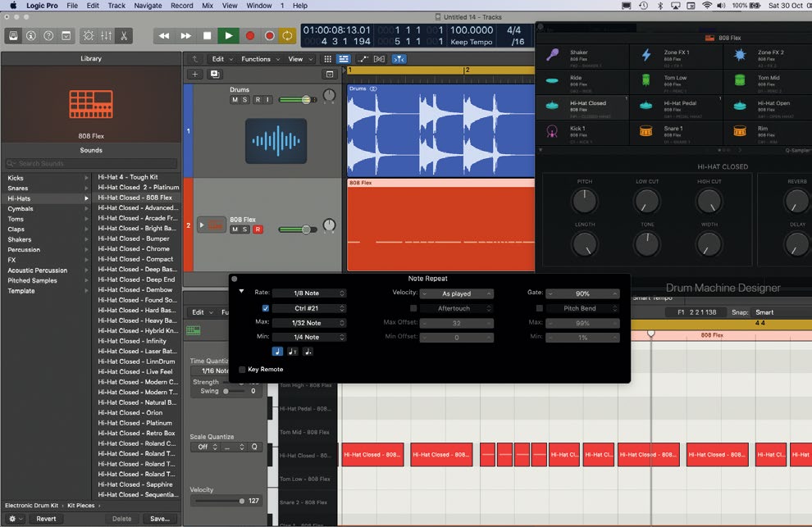Viewport: 812px width, 527px height.
Task: Select the Snares category in the Library
Action: tap(47, 188)
